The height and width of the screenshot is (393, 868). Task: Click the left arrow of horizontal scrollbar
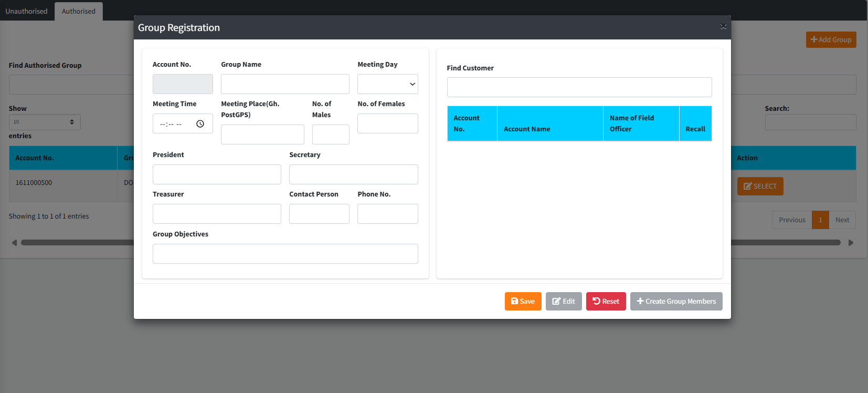point(14,243)
